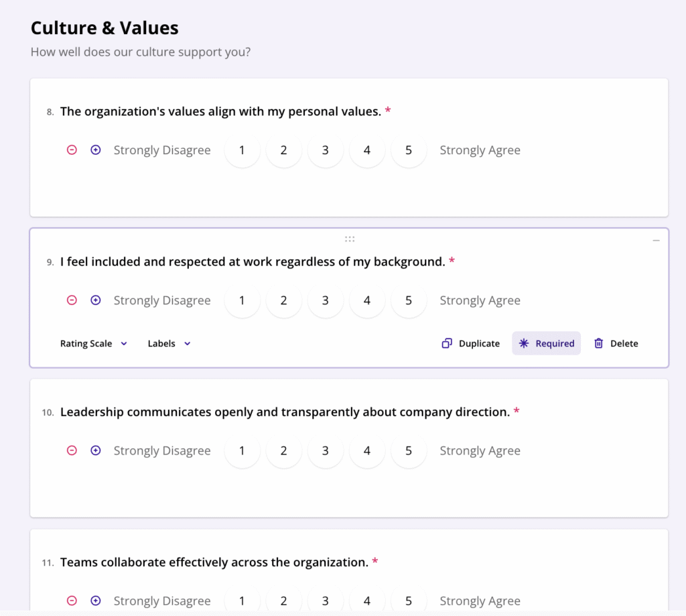Click the plus icon on question 10 scale
Viewport: 686px width, 616px height.
96,450
